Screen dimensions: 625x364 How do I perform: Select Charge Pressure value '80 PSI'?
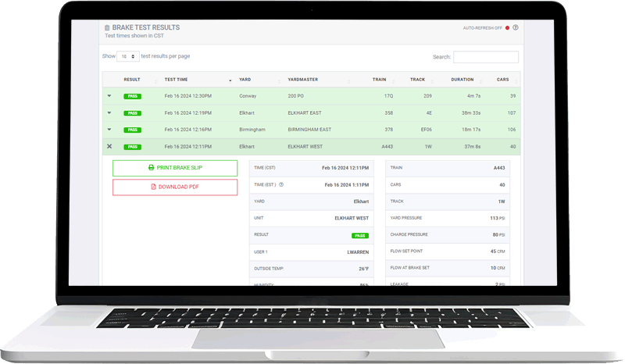[499, 235]
